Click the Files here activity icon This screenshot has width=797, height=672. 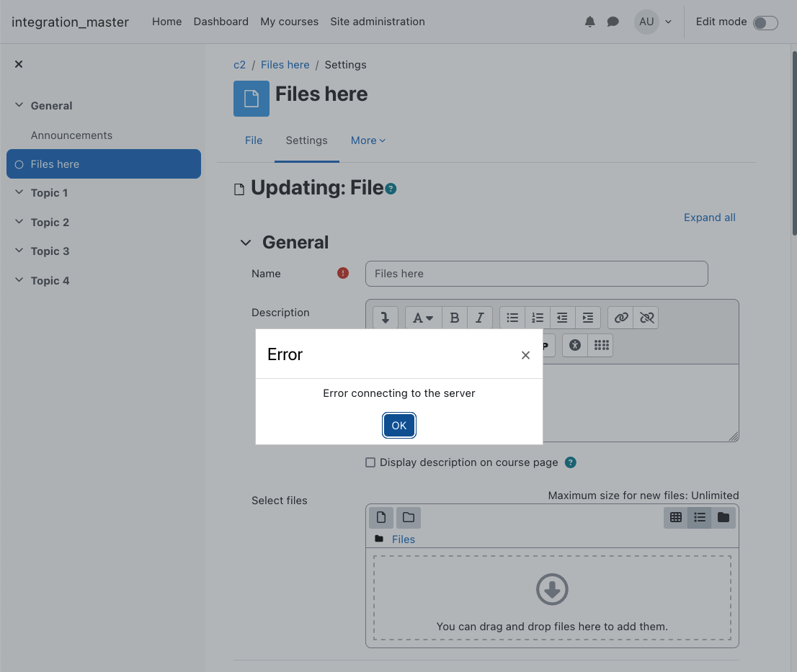pos(251,99)
